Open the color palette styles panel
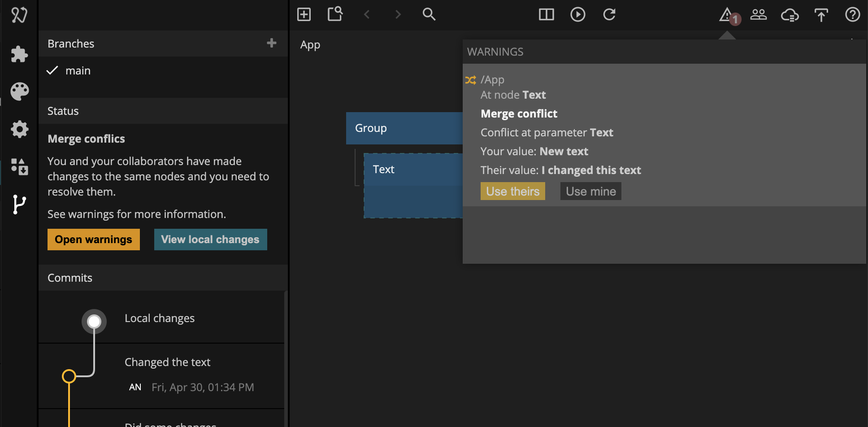Screen dimensions: 868x427 19,91
